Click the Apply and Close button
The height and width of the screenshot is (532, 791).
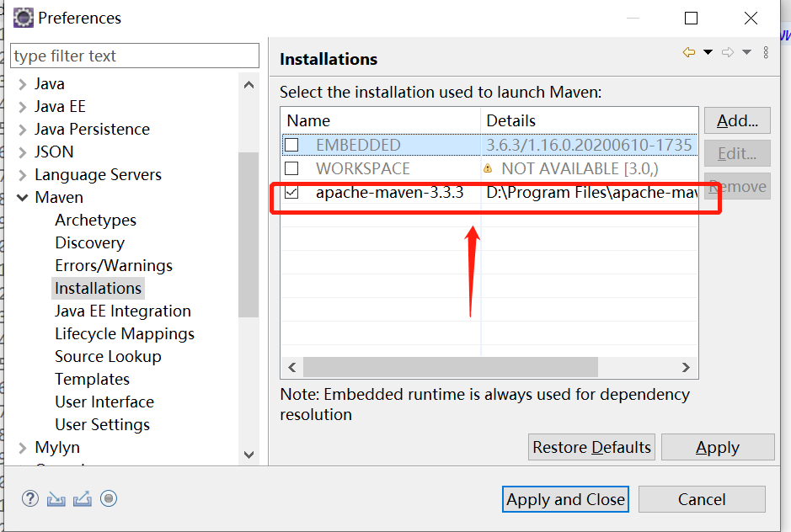coord(565,499)
